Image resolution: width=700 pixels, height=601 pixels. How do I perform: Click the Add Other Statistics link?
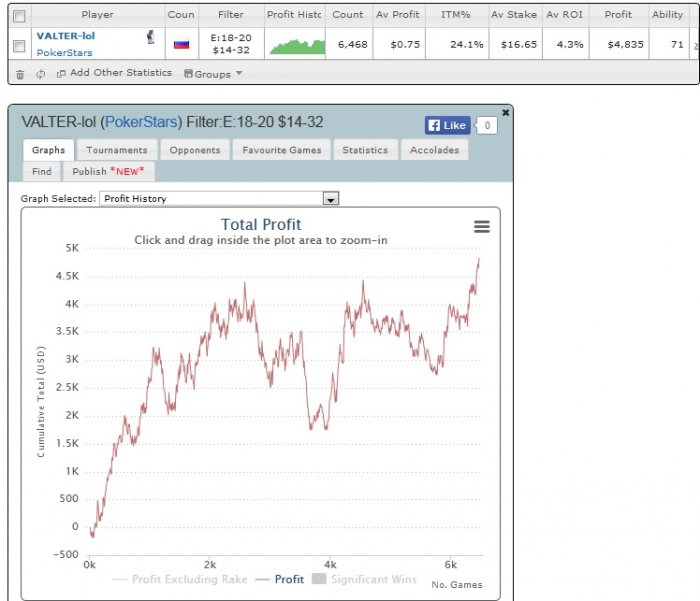coord(115,73)
